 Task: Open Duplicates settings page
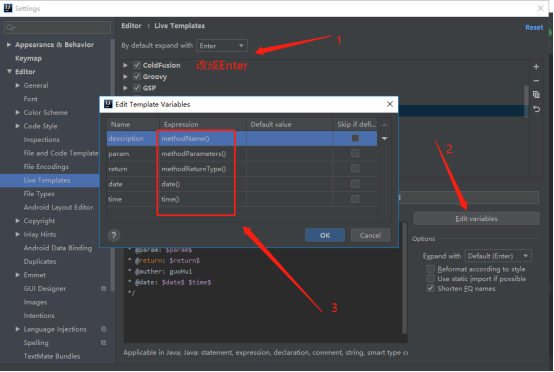point(40,261)
